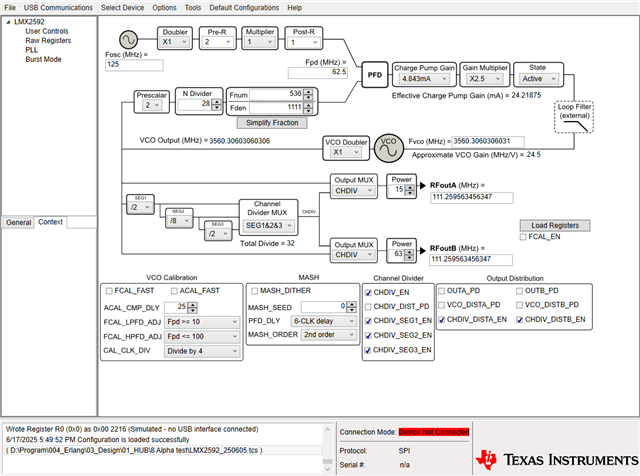Open the FCAL_LPFD_ADJ dropdown
640x476 pixels.
202,322
